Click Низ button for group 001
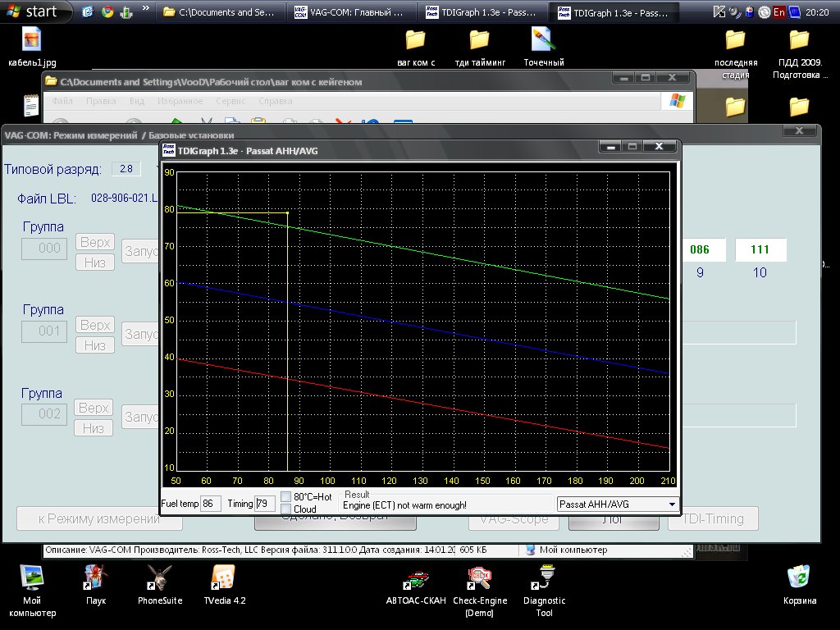This screenshot has height=630, width=840. pos(95,345)
